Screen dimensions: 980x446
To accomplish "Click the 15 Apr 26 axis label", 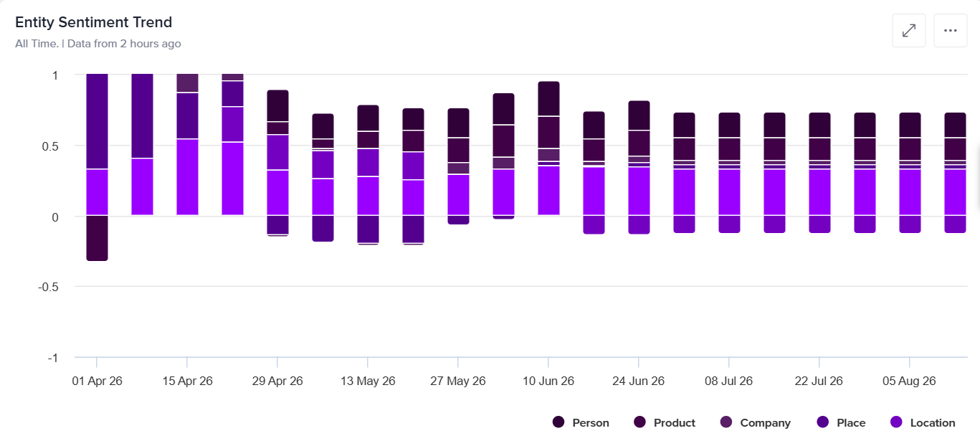I will 187,381.
